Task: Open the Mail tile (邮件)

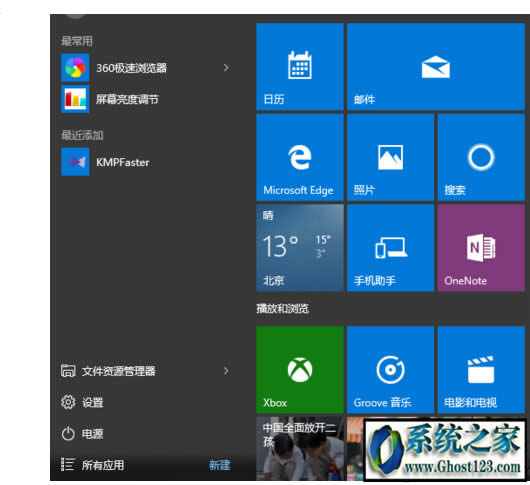Action: (x=436, y=67)
